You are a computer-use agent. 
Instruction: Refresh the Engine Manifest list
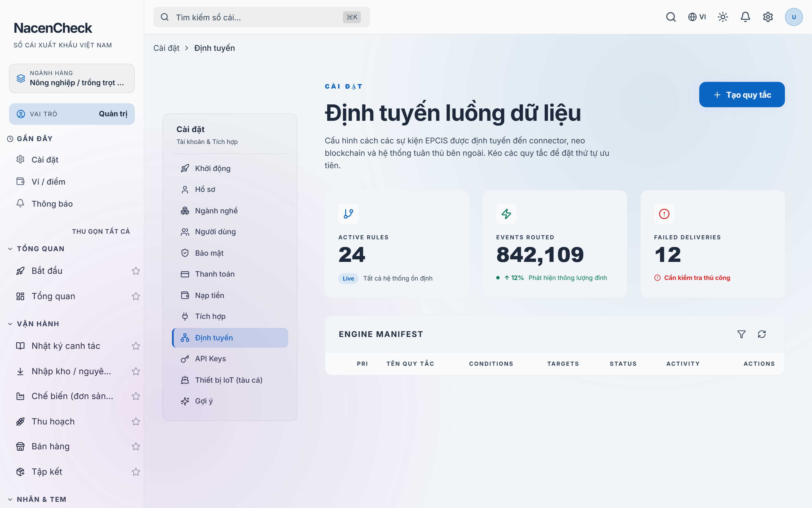click(x=762, y=334)
